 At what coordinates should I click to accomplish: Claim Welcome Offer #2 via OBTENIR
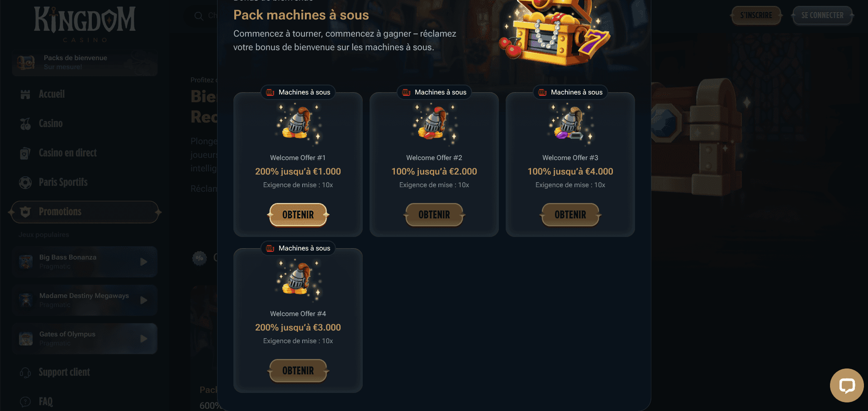(x=434, y=215)
